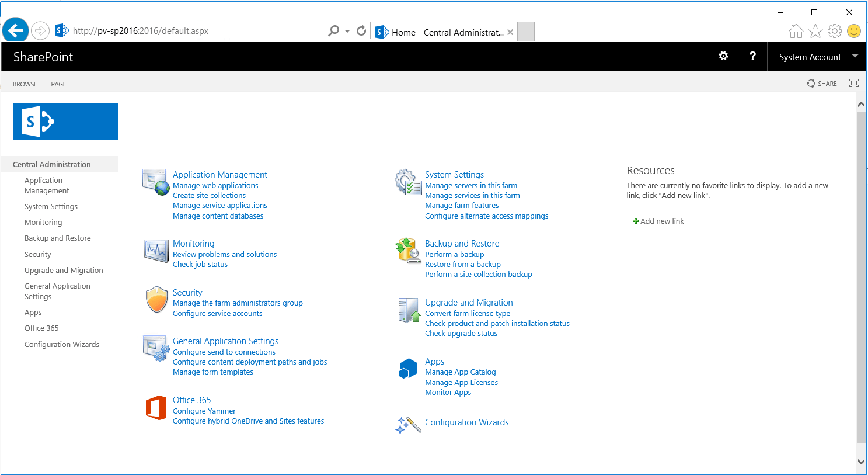
Task: Click the Application Management globe icon
Action: coord(156,182)
